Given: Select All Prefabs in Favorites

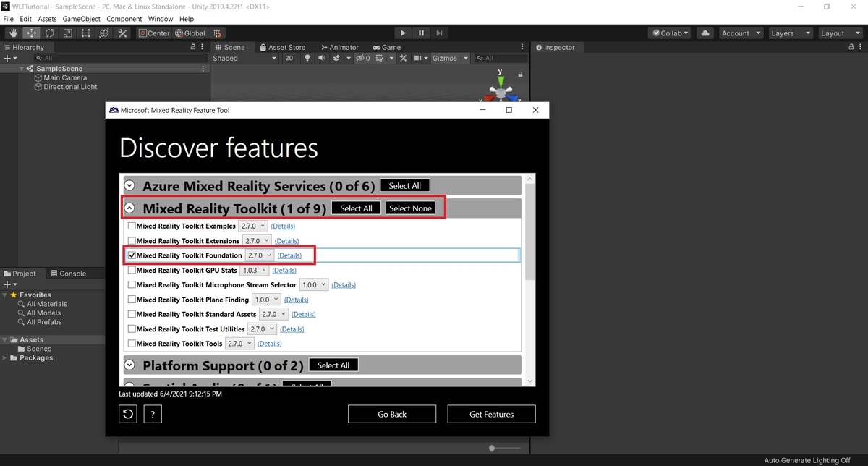Looking at the screenshot, I should (44, 322).
